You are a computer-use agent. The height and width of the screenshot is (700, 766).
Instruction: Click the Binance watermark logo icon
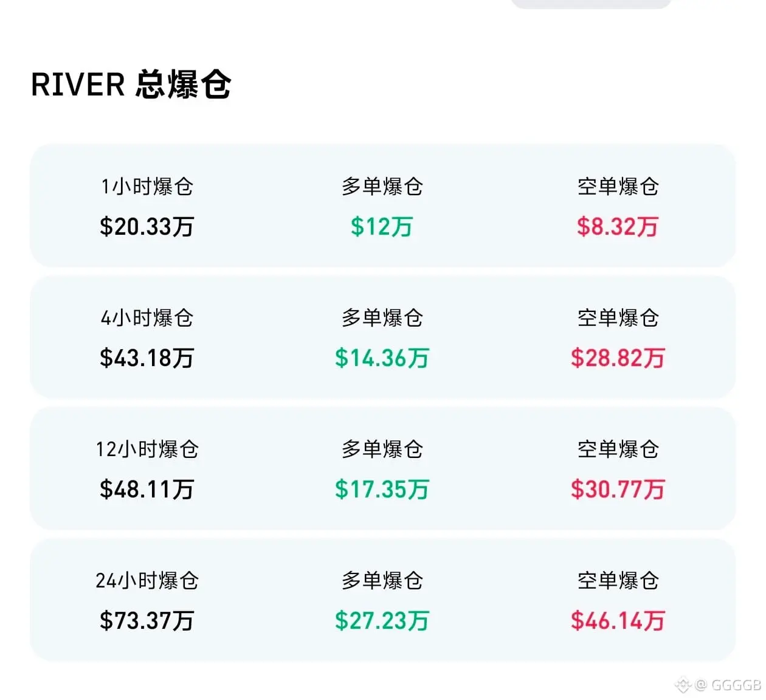tap(683, 685)
